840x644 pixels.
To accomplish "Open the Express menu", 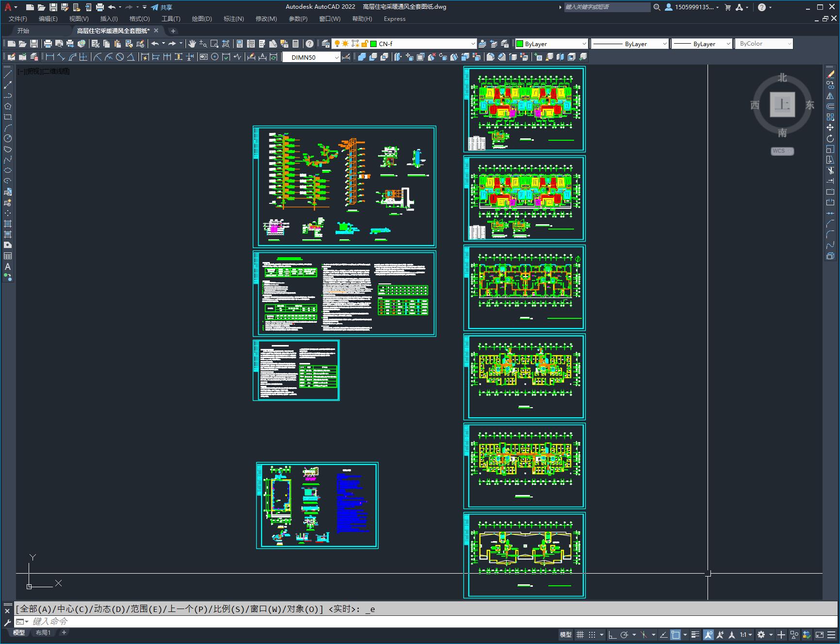I will pyautogui.click(x=395, y=19).
